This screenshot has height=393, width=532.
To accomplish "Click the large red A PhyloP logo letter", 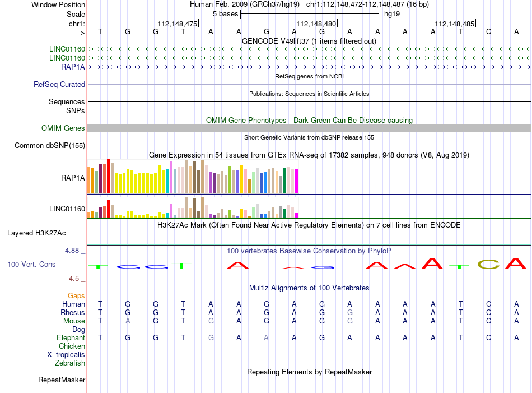I will (x=432, y=263).
